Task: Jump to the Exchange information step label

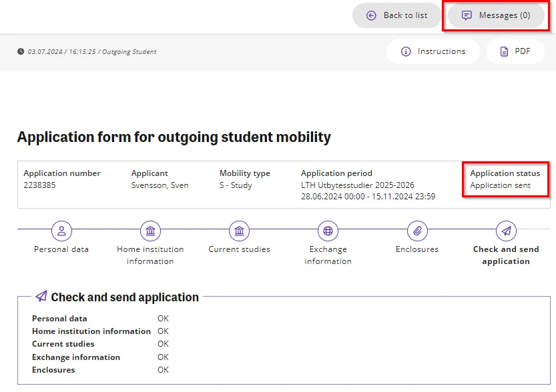Action: click(328, 255)
